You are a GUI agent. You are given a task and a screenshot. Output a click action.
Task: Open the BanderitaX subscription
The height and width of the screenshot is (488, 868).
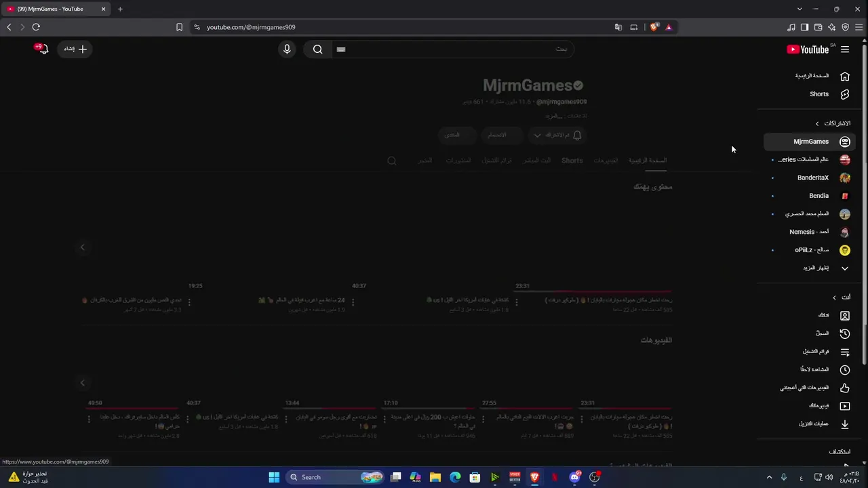click(811, 178)
